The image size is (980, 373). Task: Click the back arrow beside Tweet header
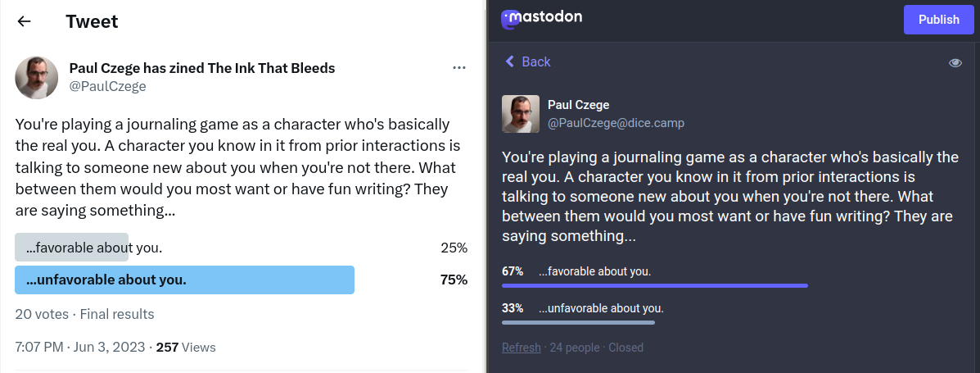point(24,22)
